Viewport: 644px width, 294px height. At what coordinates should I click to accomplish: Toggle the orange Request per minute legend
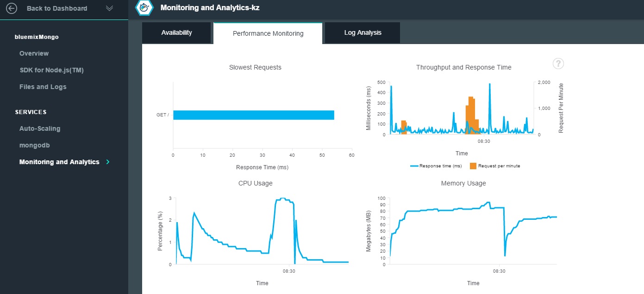494,166
